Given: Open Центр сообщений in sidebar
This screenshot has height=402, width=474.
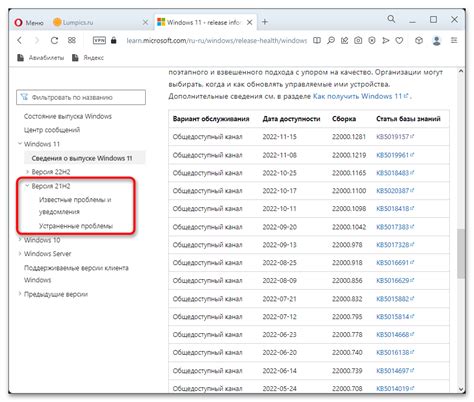Looking at the screenshot, I should (x=52, y=130).
